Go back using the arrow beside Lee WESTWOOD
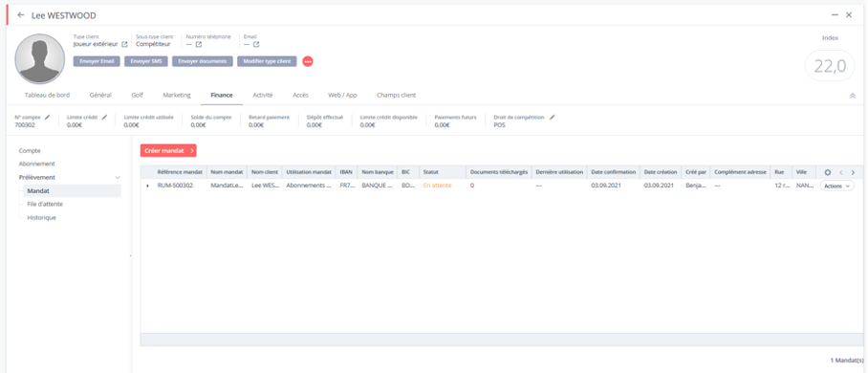Image resolution: width=868 pixels, height=373 pixels. click(21, 15)
